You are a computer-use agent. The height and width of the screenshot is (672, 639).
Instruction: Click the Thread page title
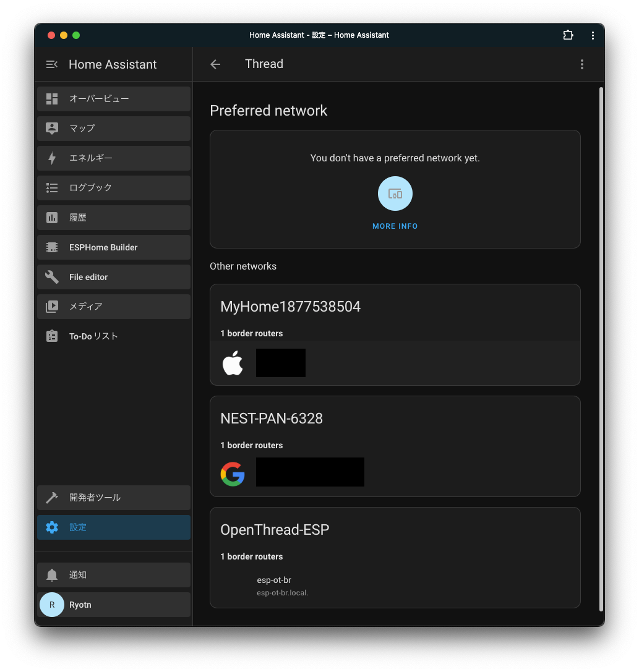264,64
